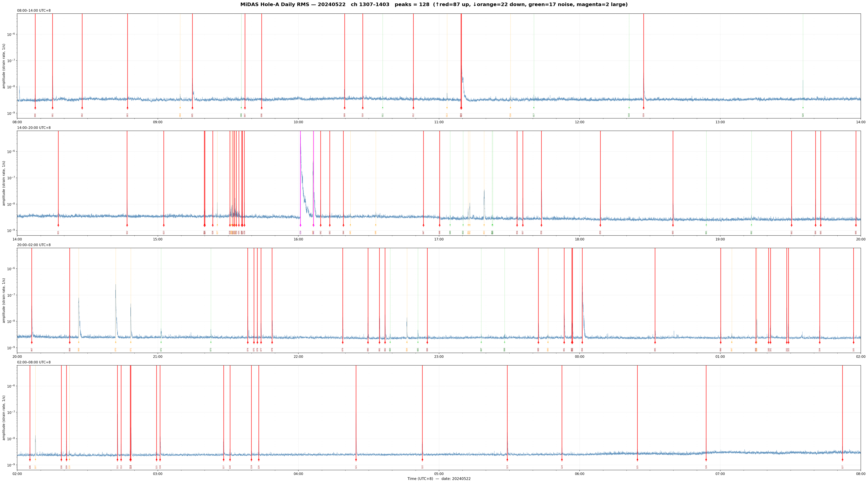Image resolution: width=868 pixels, height=483 pixels.
Task: Select red up-peak marker 000
Action: point(35,108)
